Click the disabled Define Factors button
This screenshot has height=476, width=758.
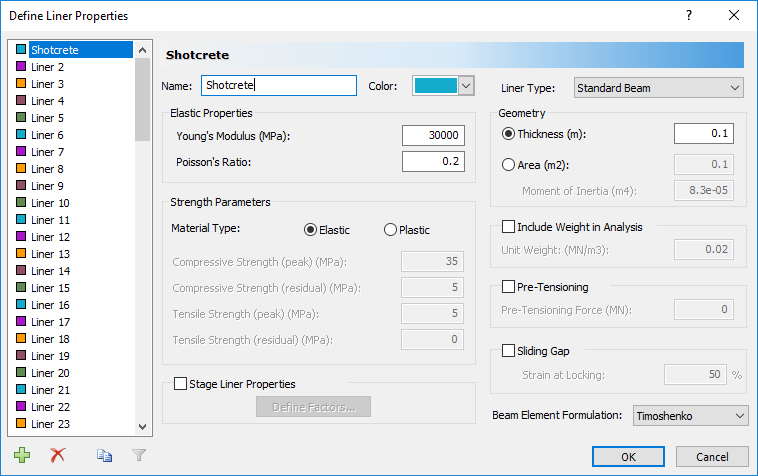tap(313, 407)
